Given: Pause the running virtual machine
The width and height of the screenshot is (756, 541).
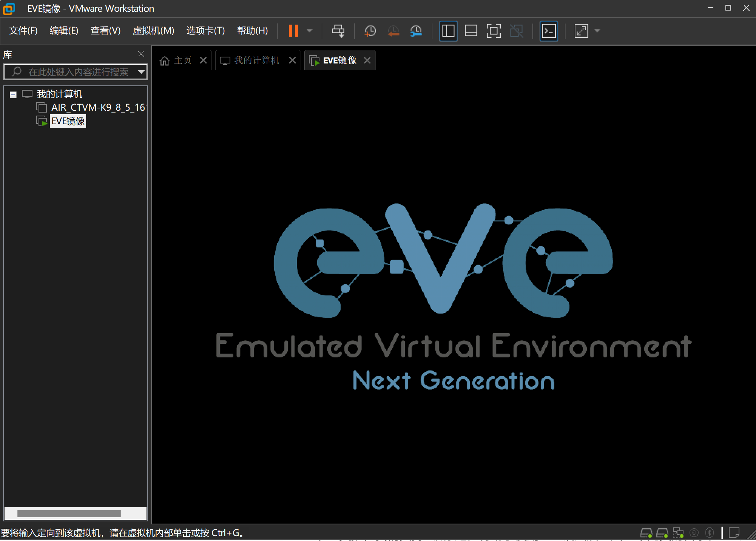Looking at the screenshot, I should pyautogui.click(x=293, y=31).
